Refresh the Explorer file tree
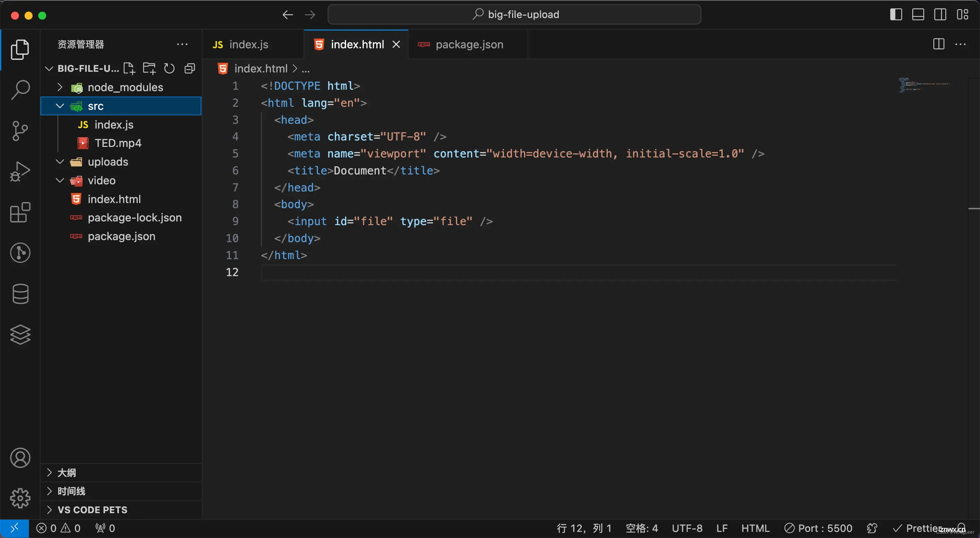Screen dimensions: 980x538 (x=169, y=68)
